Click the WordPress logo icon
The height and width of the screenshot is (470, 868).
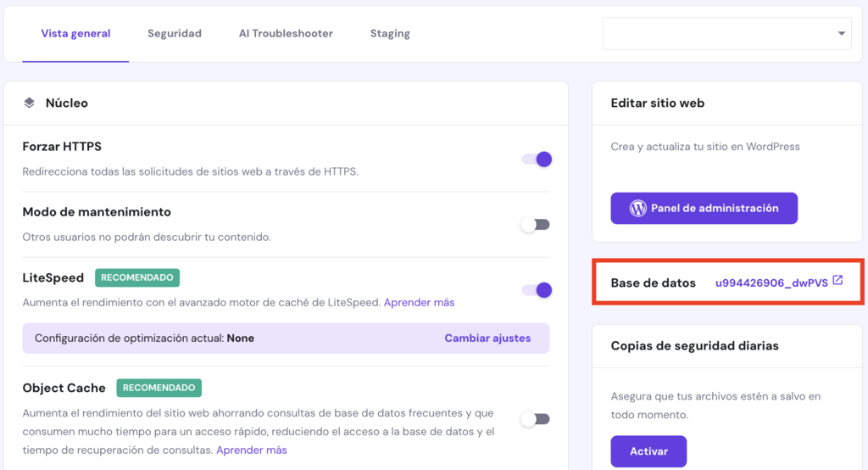click(637, 208)
